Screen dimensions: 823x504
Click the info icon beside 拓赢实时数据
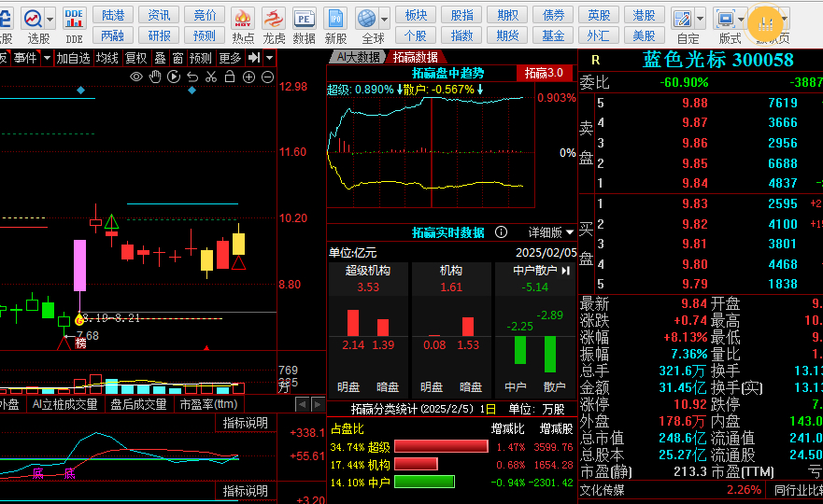click(501, 232)
